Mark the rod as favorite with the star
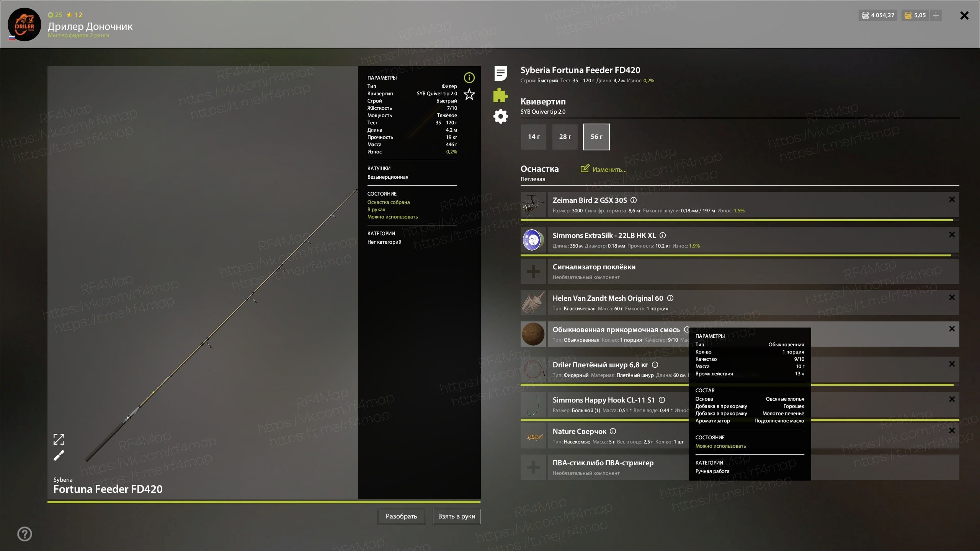 tap(469, 94)
